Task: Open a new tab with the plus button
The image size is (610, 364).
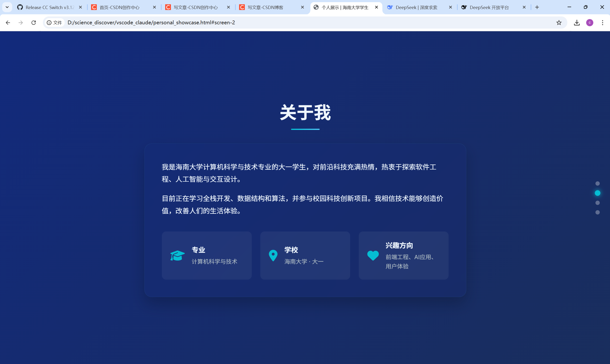Action: point(537,7)
